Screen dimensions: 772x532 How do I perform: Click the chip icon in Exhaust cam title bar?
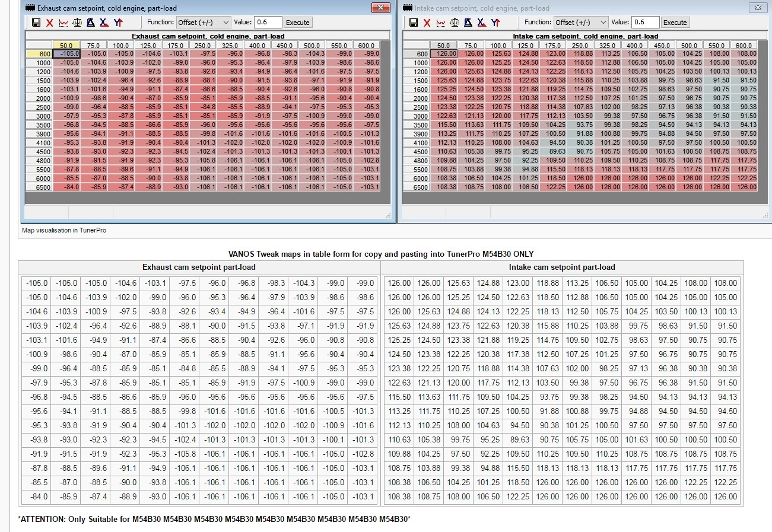click(31, 8)
